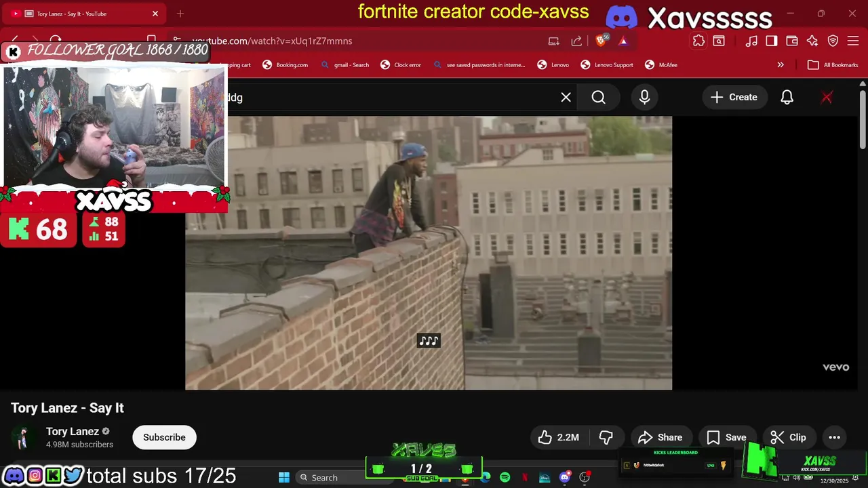Open the gmail - Search bookmark
The width and height of the screenshot is (868, 488).
(x=345, y=65)
